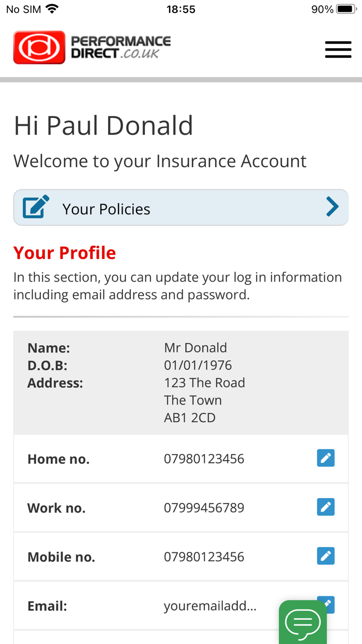Edit the Home number using its pencil icon
The width and height of the screenshot is (362, 644).
[326, 458]
